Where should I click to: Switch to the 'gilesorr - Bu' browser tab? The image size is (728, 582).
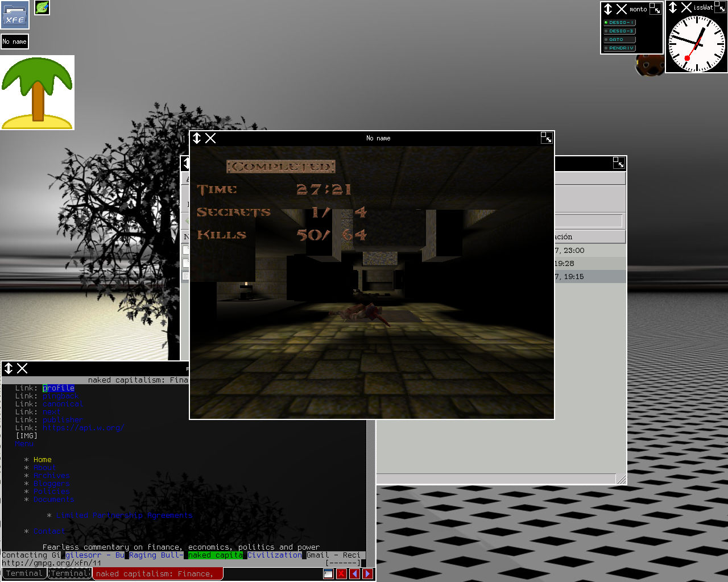(95, 555)
